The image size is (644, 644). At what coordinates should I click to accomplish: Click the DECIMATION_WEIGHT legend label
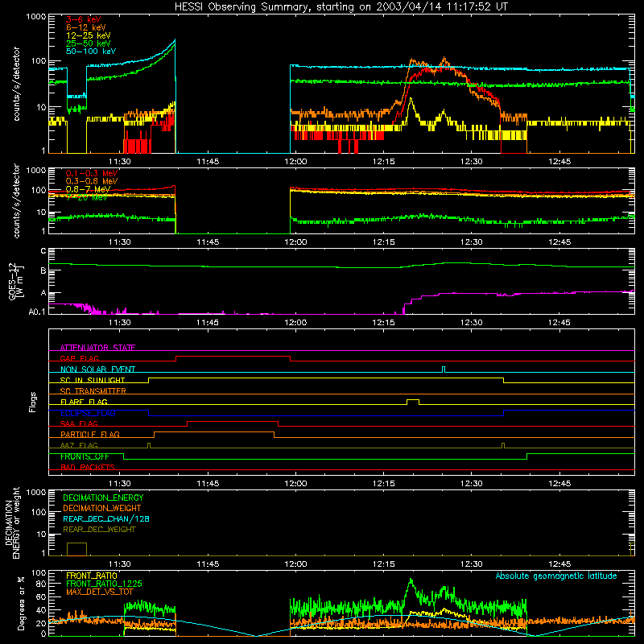tap(102, 508)
